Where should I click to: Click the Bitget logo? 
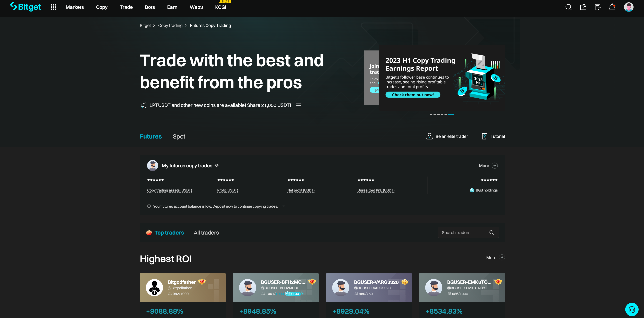(x=26, y=7)
